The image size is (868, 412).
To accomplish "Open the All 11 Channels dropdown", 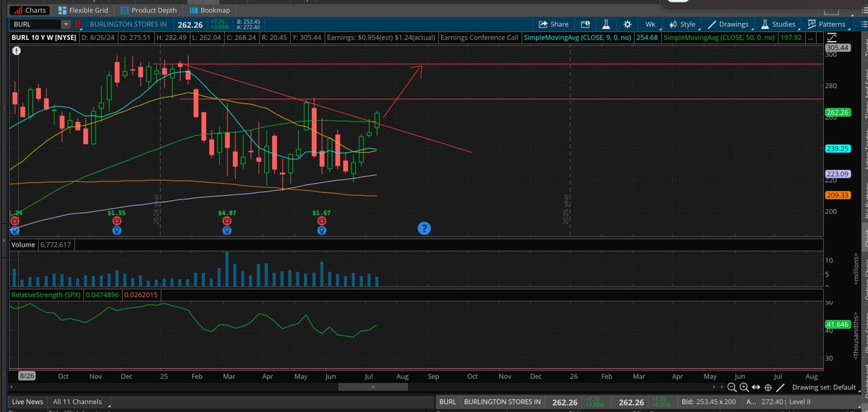I will [80, 401].
